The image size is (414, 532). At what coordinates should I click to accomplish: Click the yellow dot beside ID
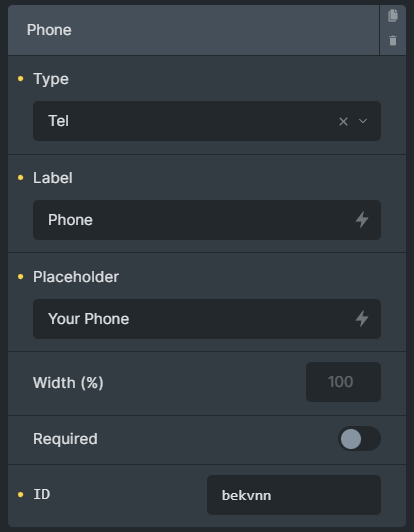coord(20,495)
